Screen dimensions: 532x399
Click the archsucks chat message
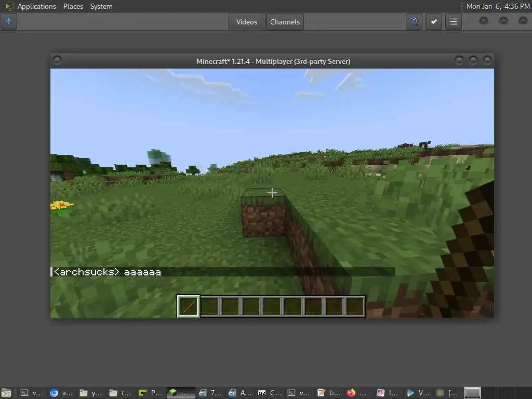[x=107, y=272]
